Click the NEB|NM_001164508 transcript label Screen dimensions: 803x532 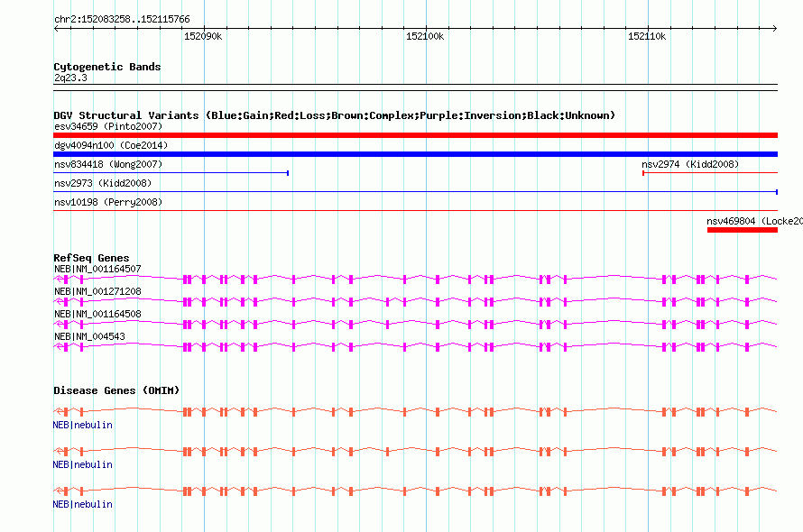pos(97,314)
